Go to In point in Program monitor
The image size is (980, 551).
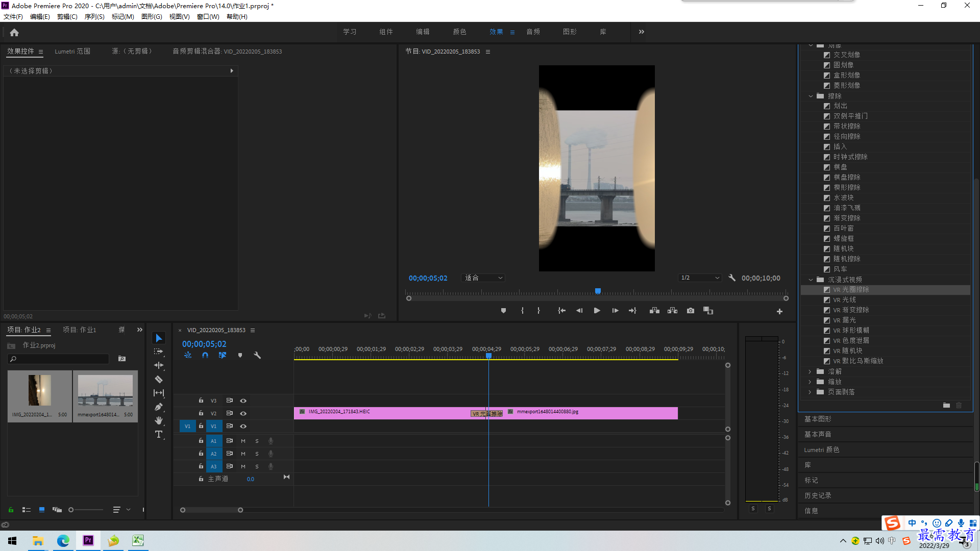(x=561, y=311)
